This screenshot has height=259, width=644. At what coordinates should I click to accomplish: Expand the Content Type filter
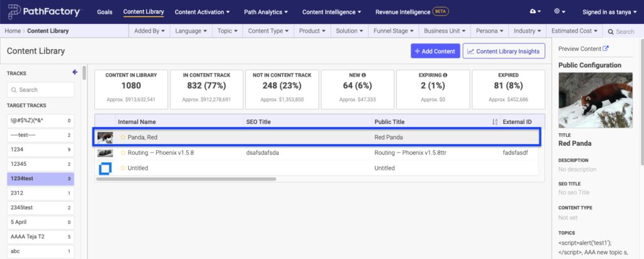pos(268,31)
